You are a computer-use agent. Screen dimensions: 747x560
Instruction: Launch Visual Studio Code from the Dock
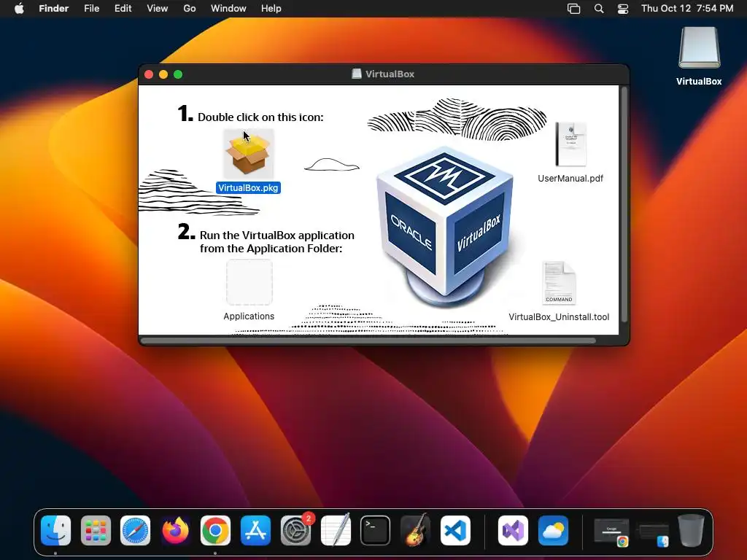point(455,531)
